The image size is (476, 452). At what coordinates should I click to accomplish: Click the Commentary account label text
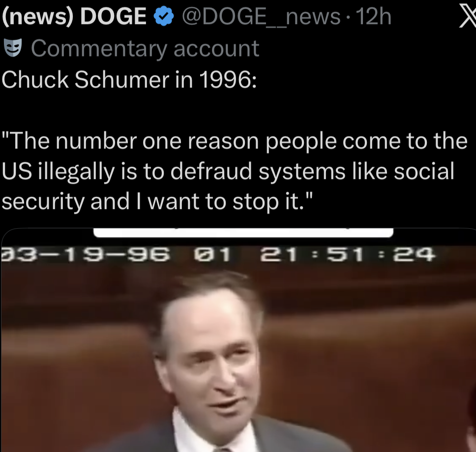pos(145,49)
